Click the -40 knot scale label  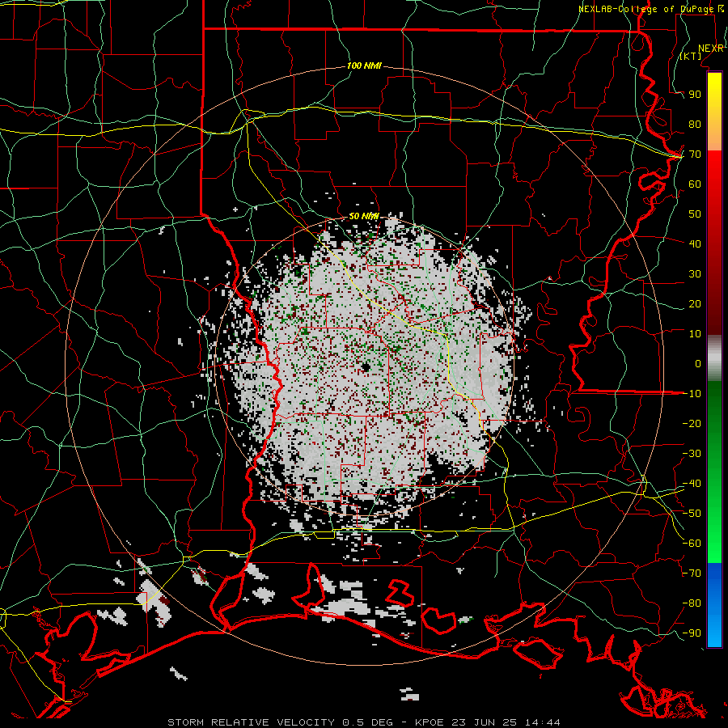pos(692,484)
